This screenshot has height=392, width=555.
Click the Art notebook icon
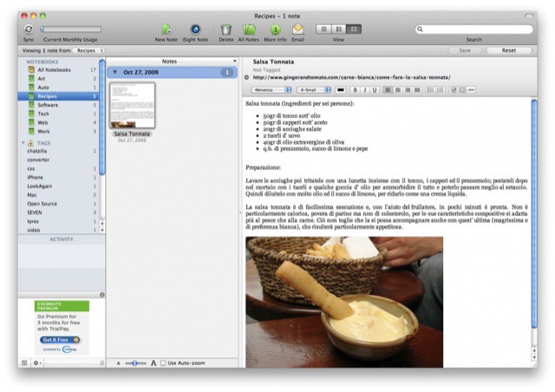(31, 79)
